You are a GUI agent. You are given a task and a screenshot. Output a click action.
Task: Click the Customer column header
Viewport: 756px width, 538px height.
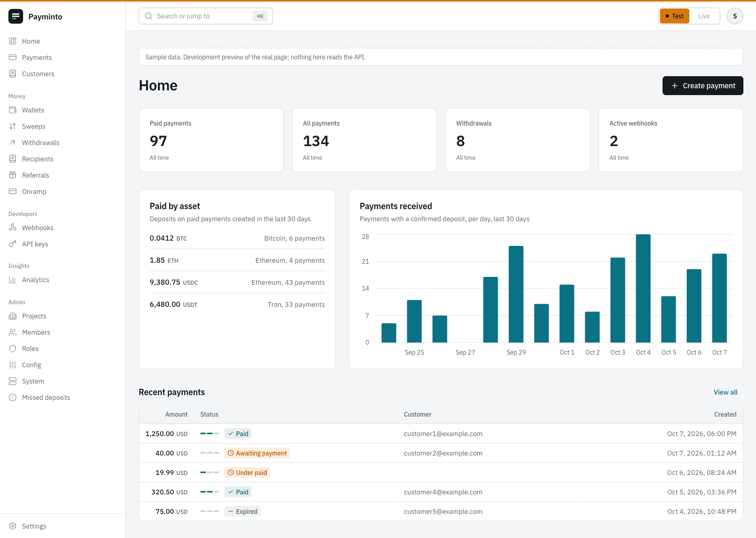click(x=417, y=414)
